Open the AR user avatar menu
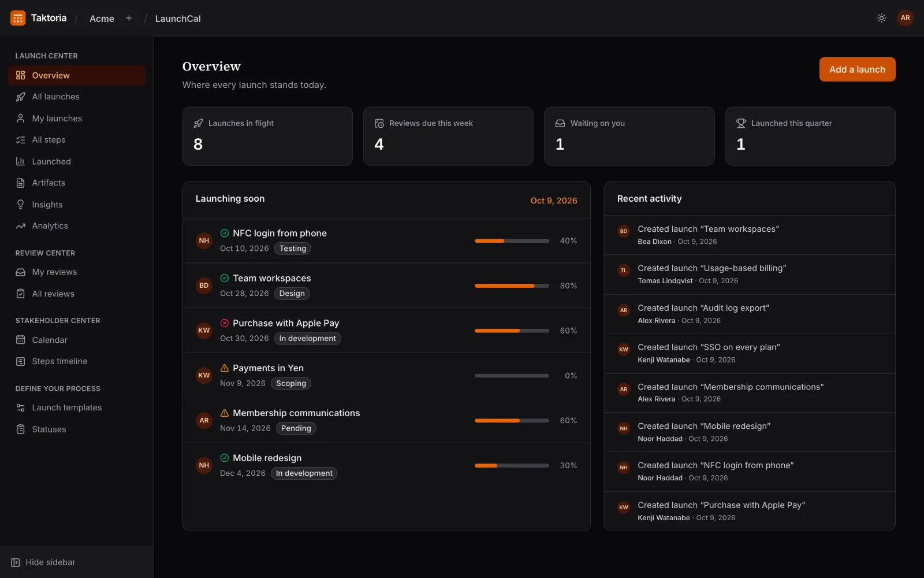924x578 pixels. tap(905, 18)
